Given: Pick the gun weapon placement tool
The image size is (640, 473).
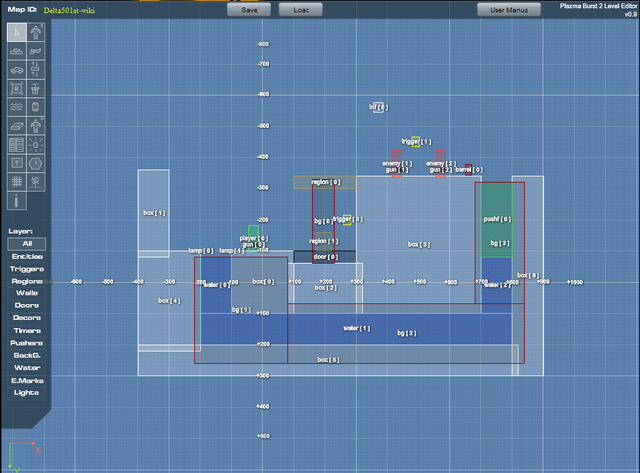Looking at the screenshot, I should [x=36, y=51].
